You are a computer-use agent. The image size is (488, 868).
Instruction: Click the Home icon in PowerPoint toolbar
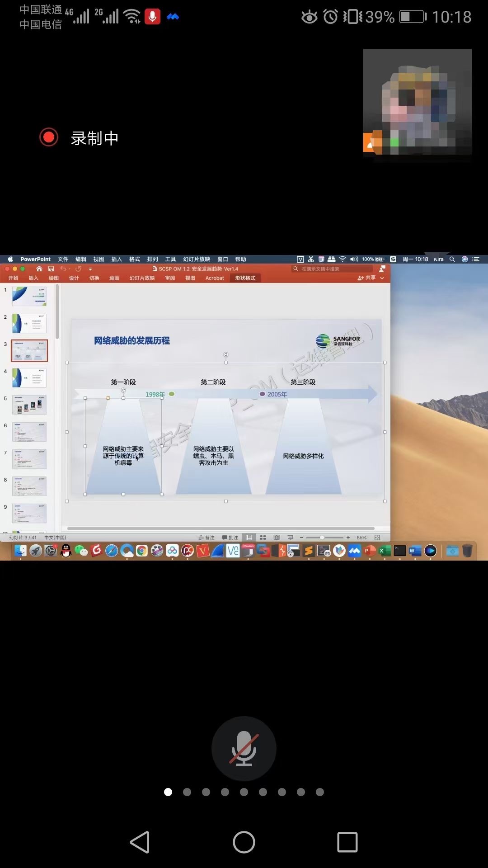[x=39, y=269]
